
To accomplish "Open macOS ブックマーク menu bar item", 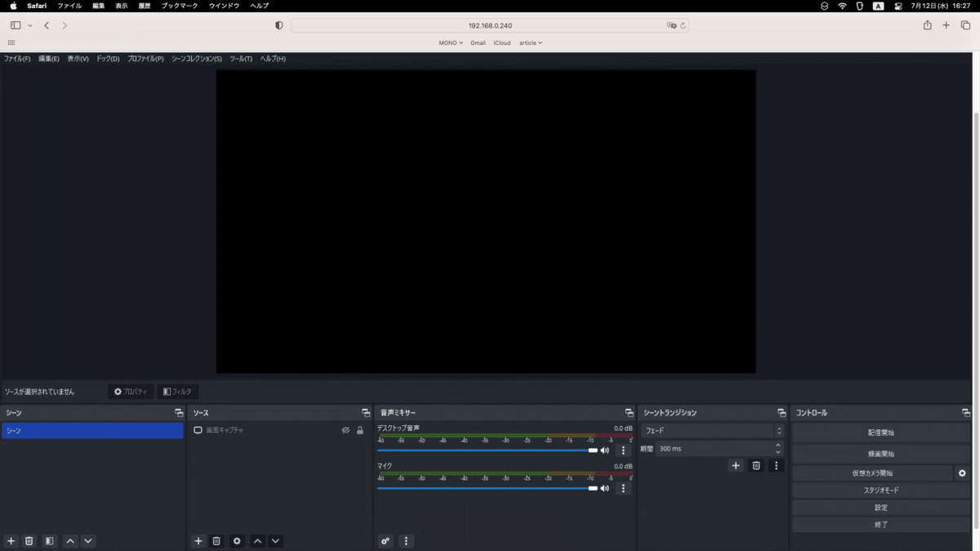I will 180,6.
